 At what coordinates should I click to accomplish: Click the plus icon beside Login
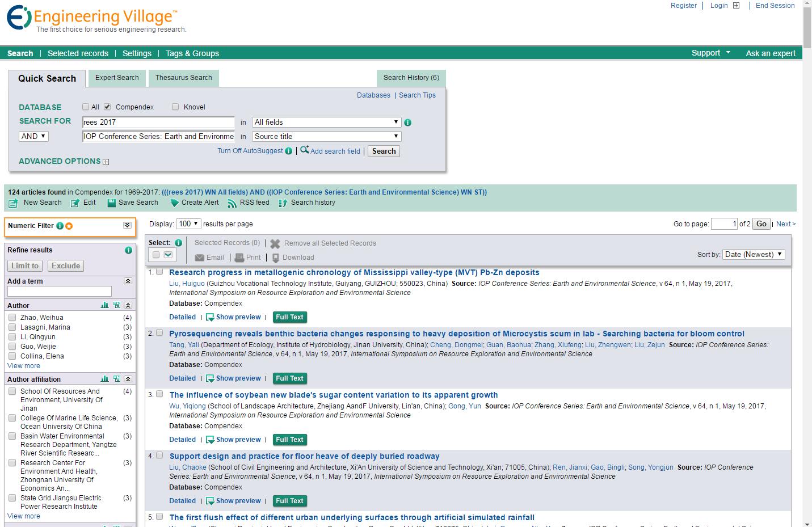click(x=736, y=6)
